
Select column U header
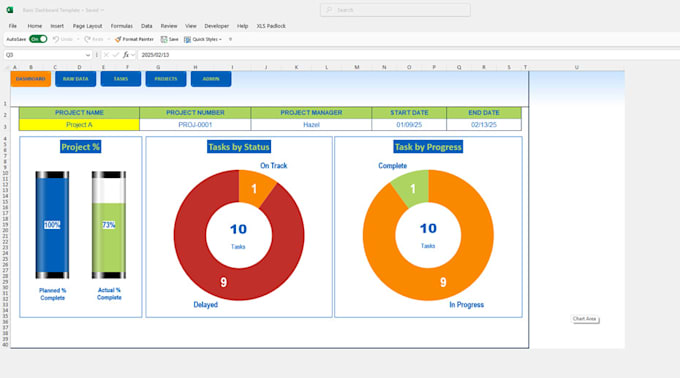[x=576, y=67]
